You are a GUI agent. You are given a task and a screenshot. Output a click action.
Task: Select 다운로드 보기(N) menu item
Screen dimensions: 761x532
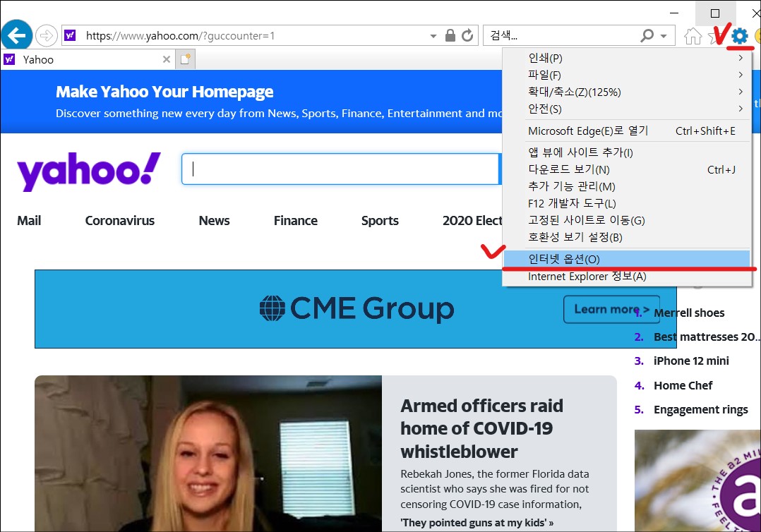(x=627, y=169)
